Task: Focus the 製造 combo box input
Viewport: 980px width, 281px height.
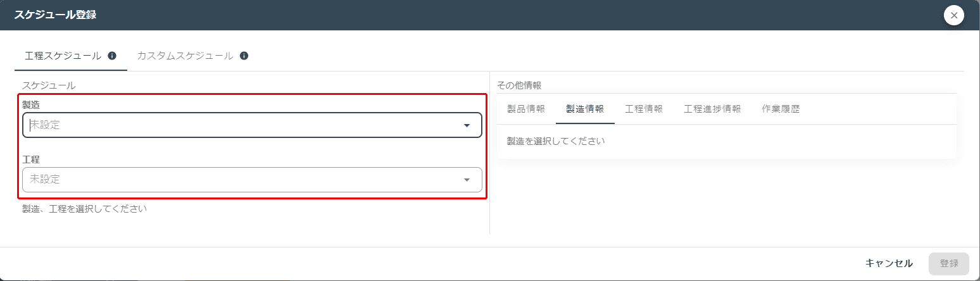Action: [x=252, y=125]
